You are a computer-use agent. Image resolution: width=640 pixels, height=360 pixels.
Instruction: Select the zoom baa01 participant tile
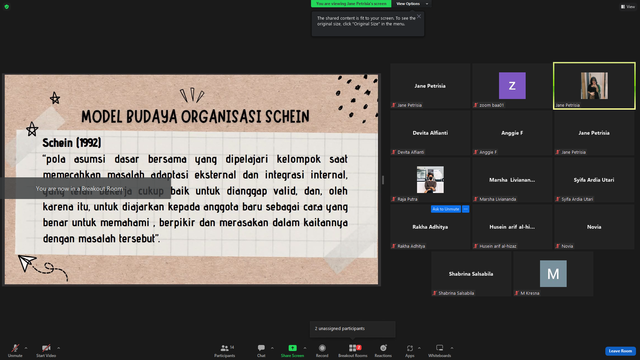click(512, 86)
